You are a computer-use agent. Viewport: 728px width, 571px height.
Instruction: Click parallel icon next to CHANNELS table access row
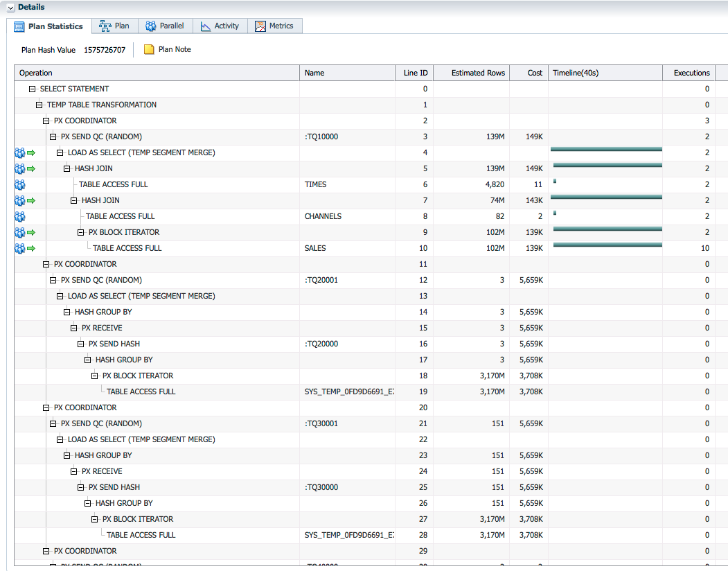point(19,217)
